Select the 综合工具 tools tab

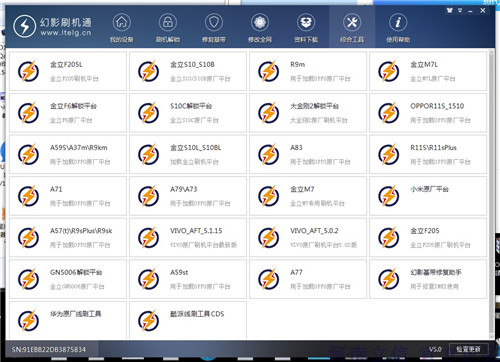click(352, 28)
